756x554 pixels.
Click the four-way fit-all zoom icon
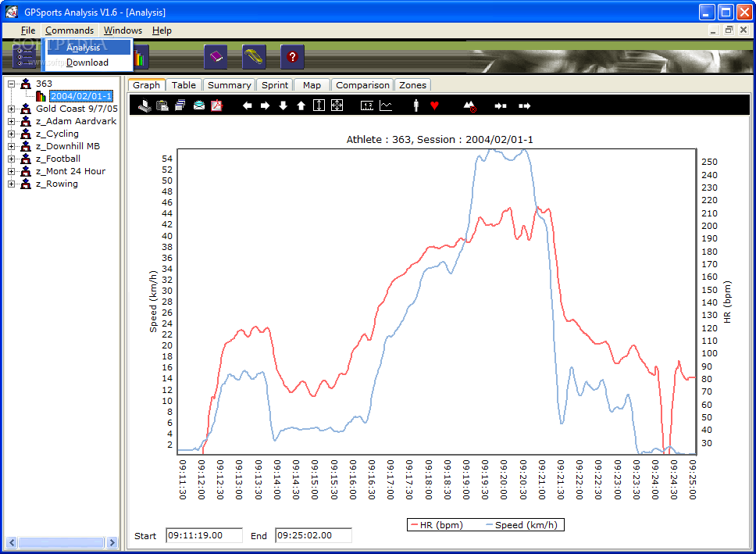pyautogui.click(x=337, y=105)
